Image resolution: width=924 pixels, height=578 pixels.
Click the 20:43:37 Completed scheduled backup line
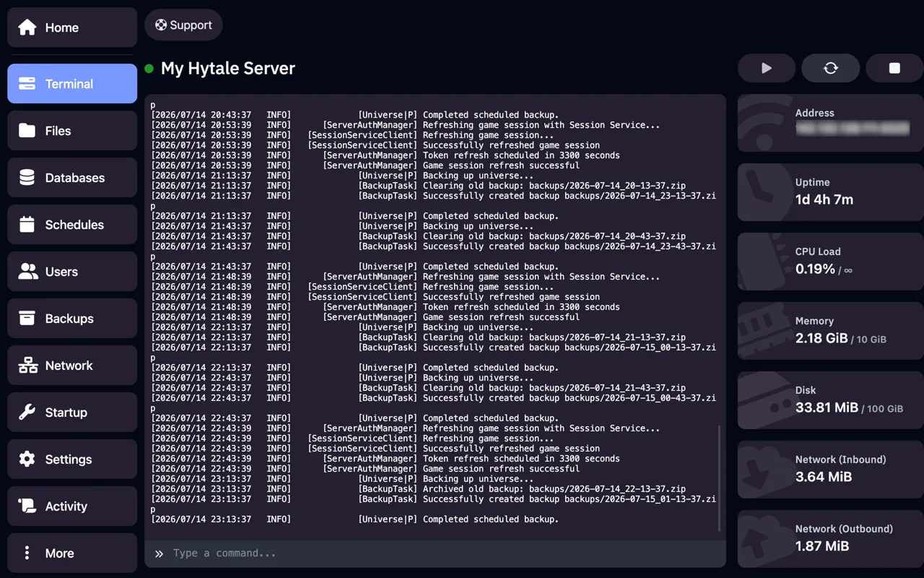[x=355, y=115]
